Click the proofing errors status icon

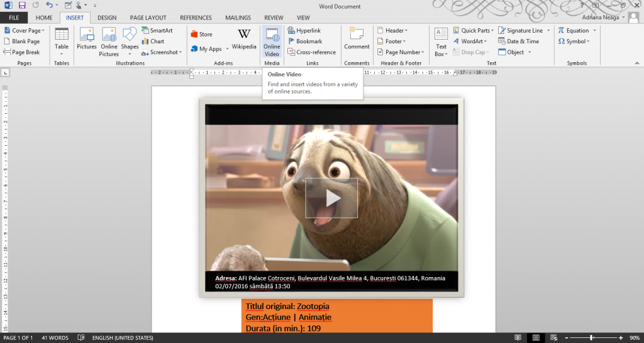pos(81,338)
